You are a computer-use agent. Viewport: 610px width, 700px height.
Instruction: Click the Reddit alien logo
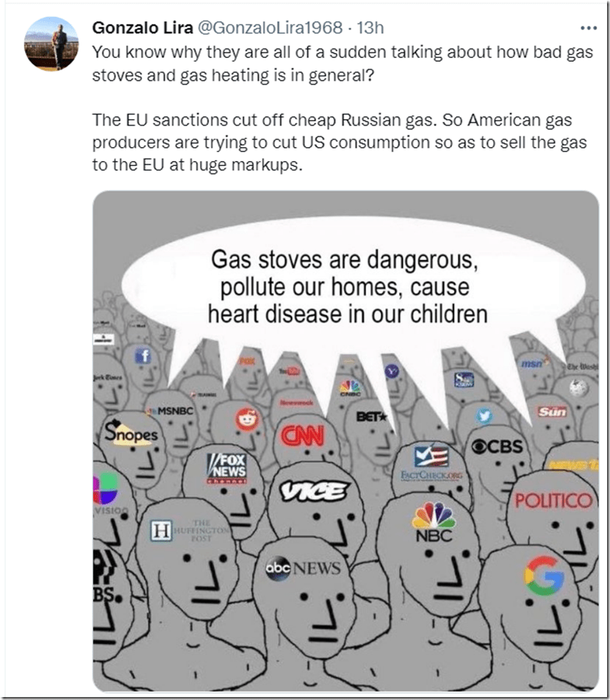pyautogui.click(x=248, y=419)
